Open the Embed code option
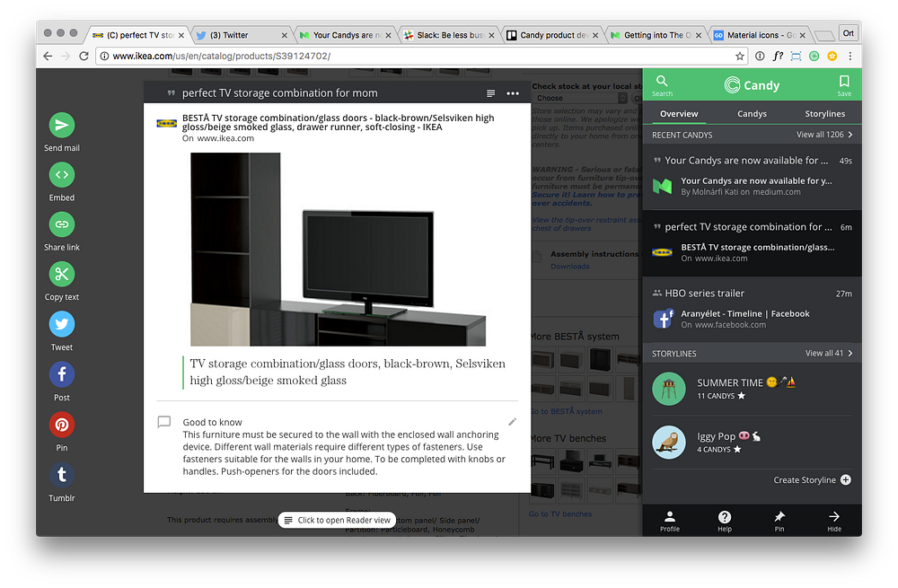Viewport: 898px width, 588px height. click(x=62, y=175)
